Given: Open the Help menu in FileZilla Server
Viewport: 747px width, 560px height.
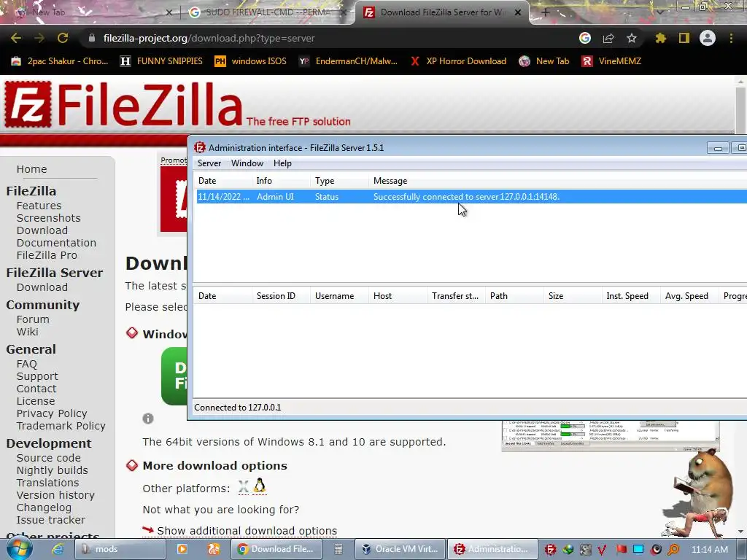Looking at the screenshot, I should [282, 163].
